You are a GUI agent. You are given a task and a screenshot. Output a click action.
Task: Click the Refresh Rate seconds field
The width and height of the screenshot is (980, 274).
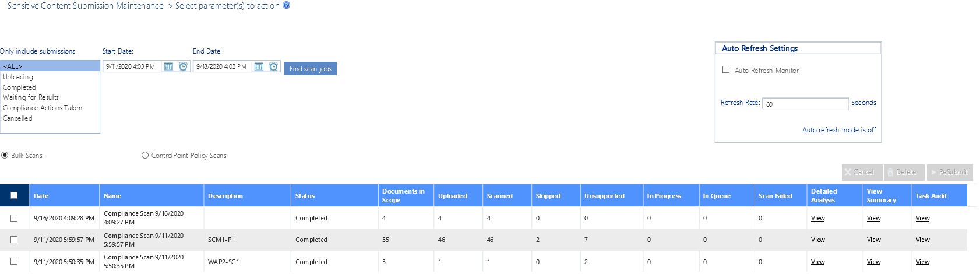click(805, 104)
